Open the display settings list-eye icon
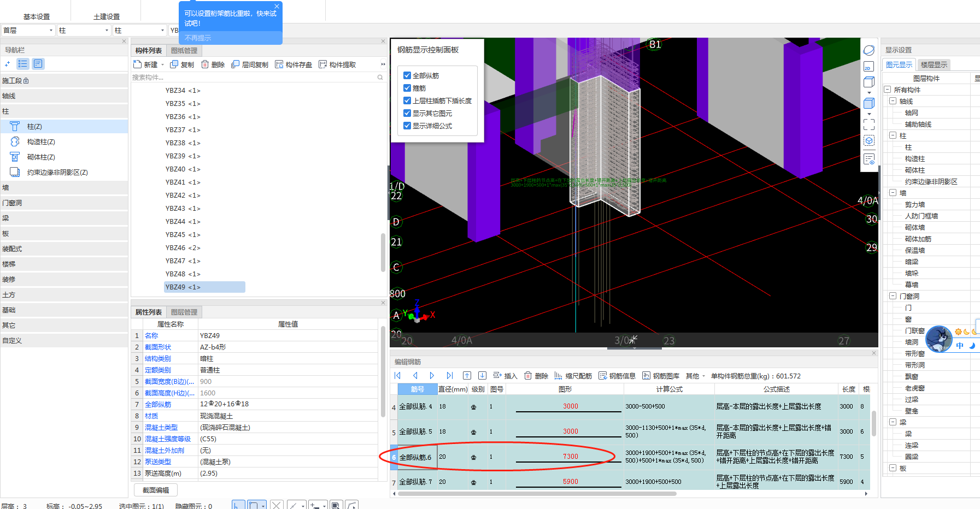Viewport: 980px width, 509px height. point(869,159)
